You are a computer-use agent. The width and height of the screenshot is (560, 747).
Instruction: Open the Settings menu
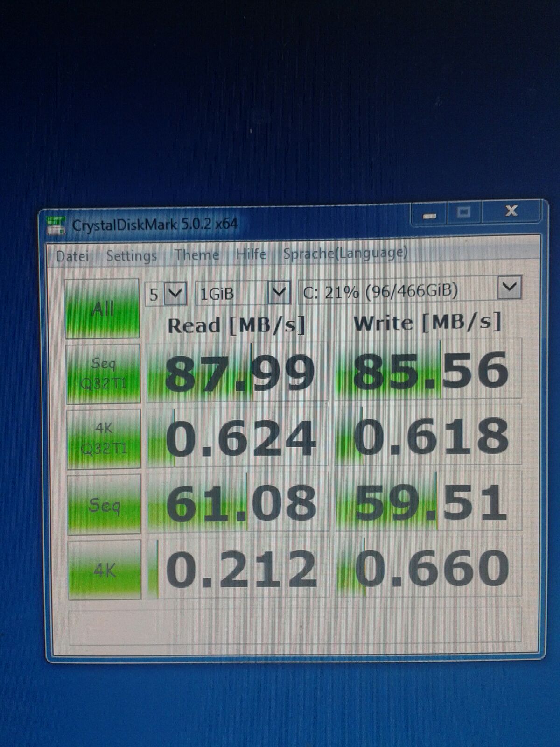click(x=131, y=255)
